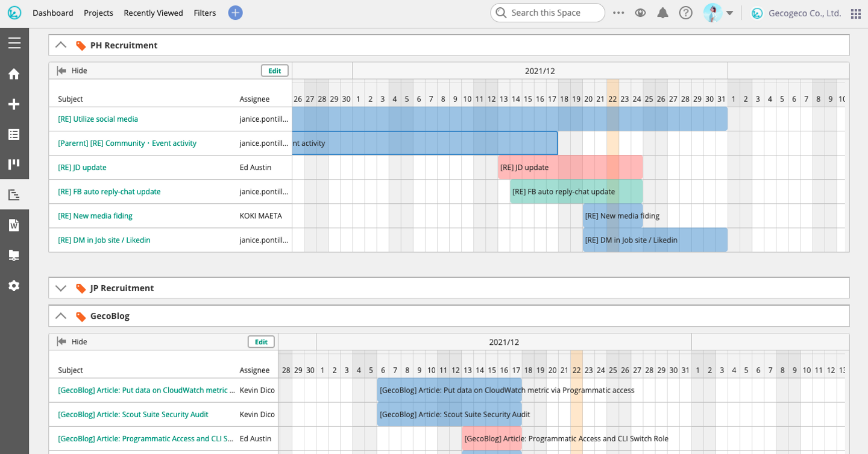Go to Home in the sidebar
The height and width of the screenshot is (454, 868).
click(x=14, y=74)
